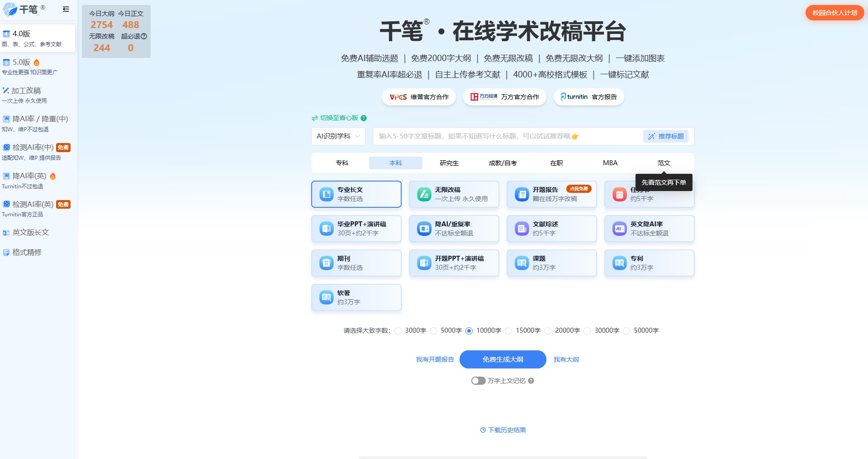Click the help icon beside 切换至省心版
Screen dimensions: 868x459
[364, 118]
